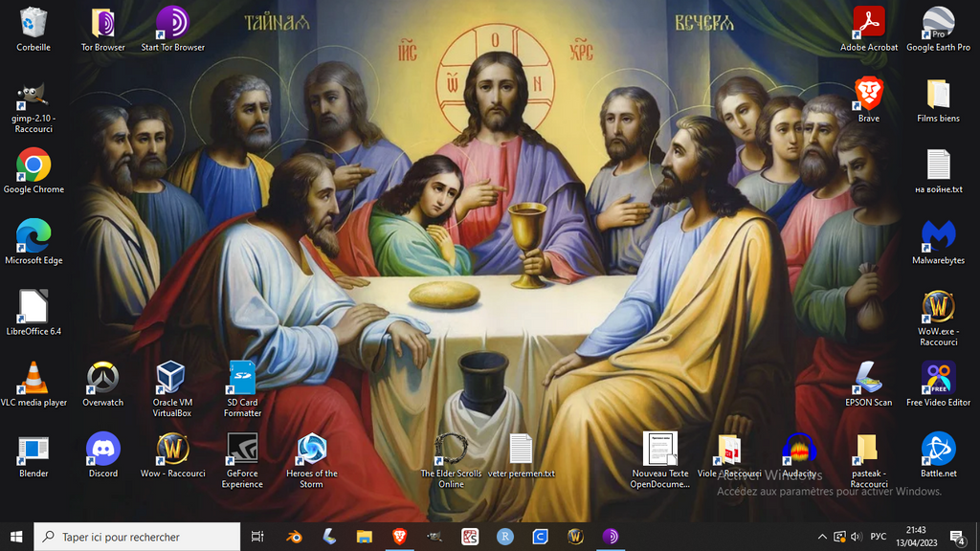This screenshot has width=980, height=551.
Task: Show hidden system tray icons
Action: tap(822, 537)
